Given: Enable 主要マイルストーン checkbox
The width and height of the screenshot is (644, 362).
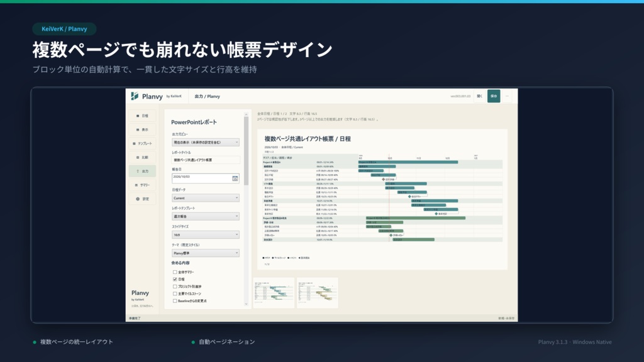Looking at the screenshot, I should click(175, 293).
